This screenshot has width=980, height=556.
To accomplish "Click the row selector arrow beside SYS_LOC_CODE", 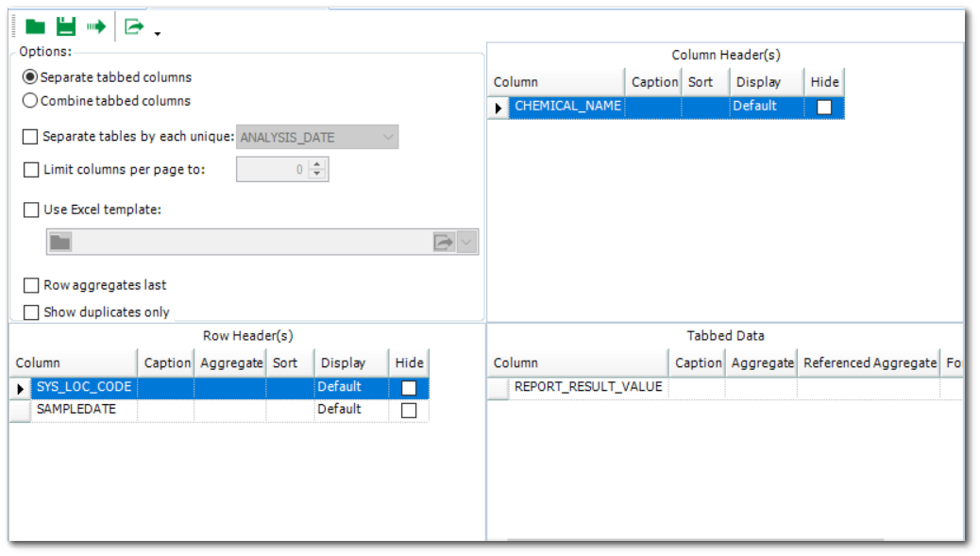I will [x=18, y=386].
